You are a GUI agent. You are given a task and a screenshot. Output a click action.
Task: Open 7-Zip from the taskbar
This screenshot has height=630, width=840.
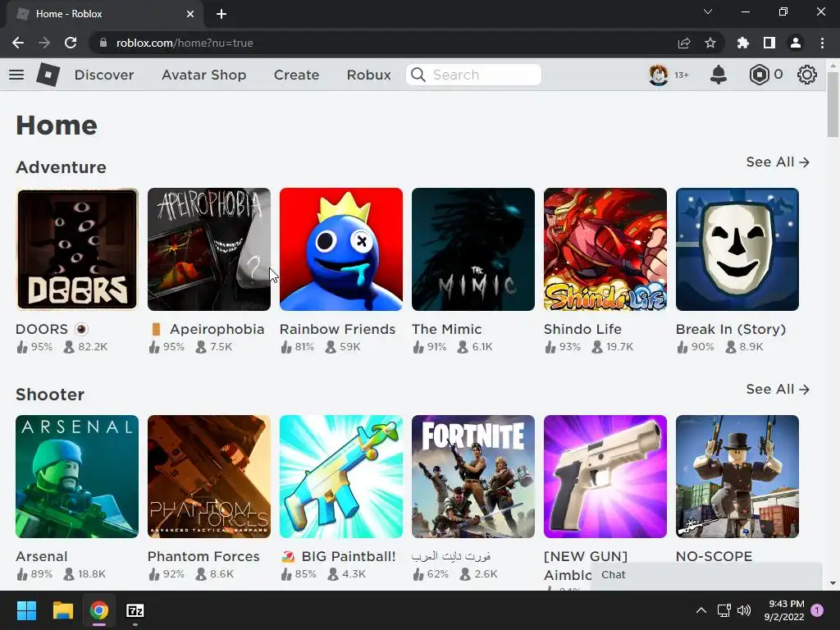coord(135,610)
